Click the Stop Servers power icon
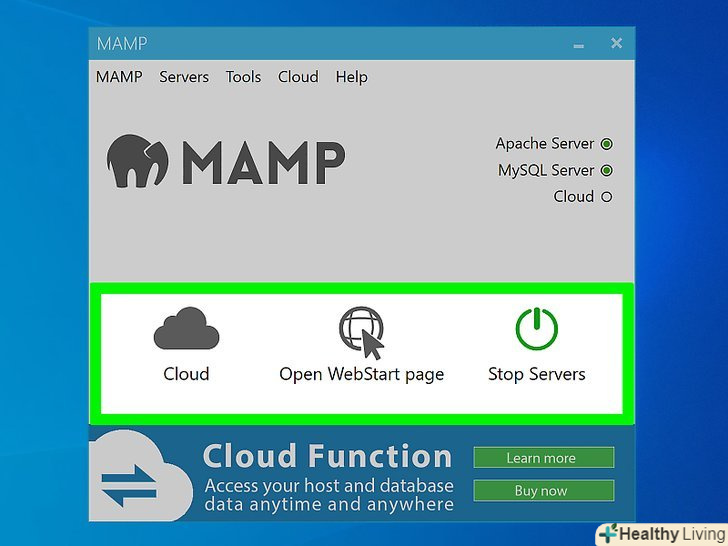728x546 pixels. 536,329
